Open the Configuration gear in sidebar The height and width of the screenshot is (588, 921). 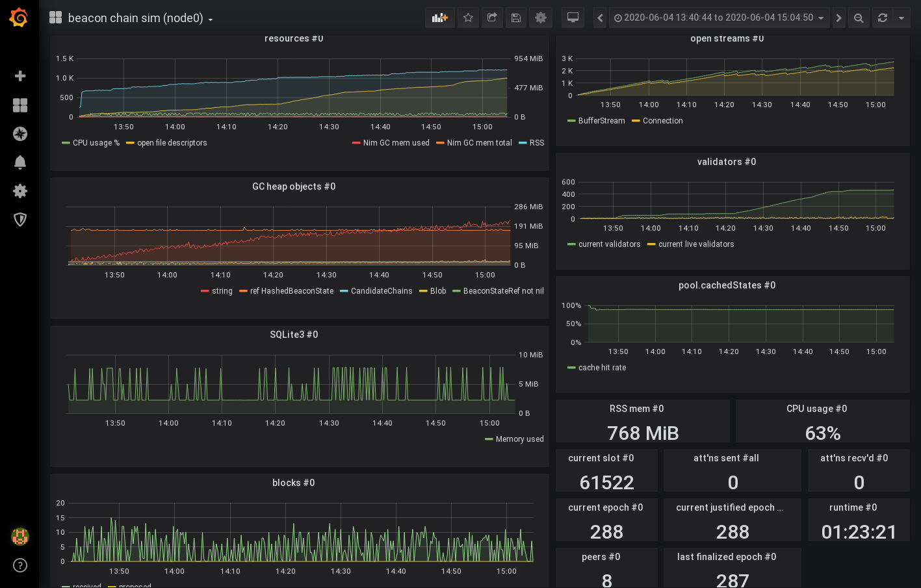coord(20,191)
